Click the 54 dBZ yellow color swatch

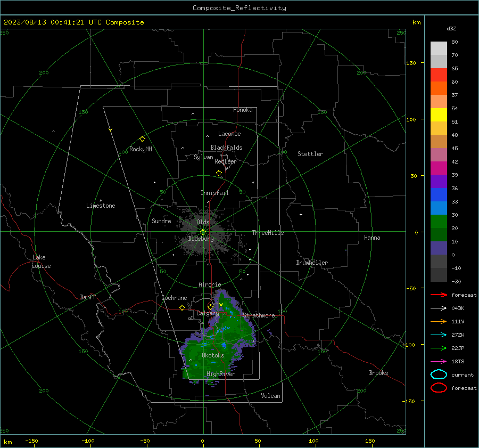(439, 115)
